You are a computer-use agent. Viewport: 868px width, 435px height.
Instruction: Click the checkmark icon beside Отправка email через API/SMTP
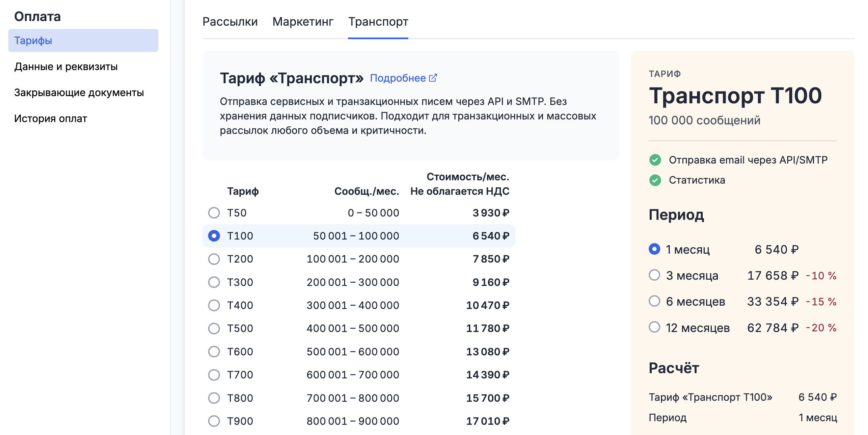655,160
